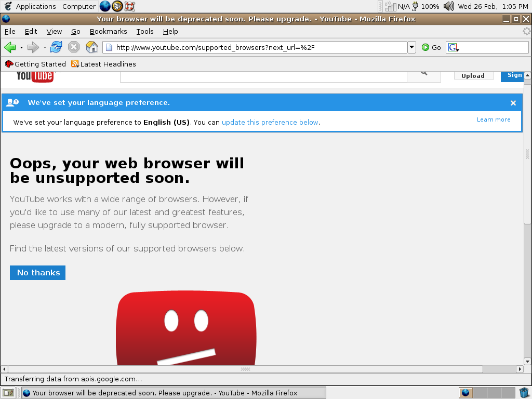Follow the 'update this preference below' link
The height and width of the screenshot is (399, 532).
click(270, 123)
